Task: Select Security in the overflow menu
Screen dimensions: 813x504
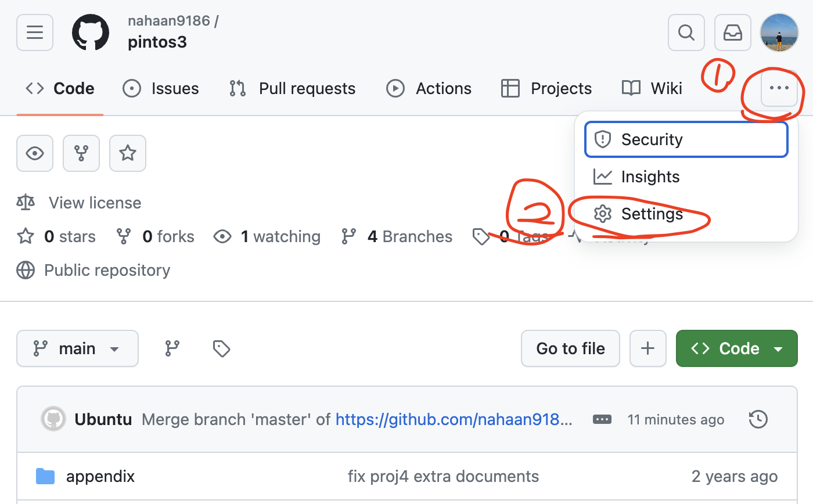Action: pyautogui.click(x=686, y=139)
